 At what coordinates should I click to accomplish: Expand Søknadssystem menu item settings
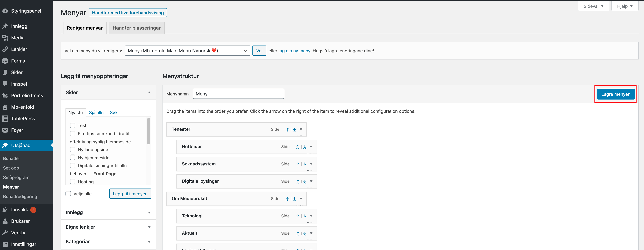[311, 164]
